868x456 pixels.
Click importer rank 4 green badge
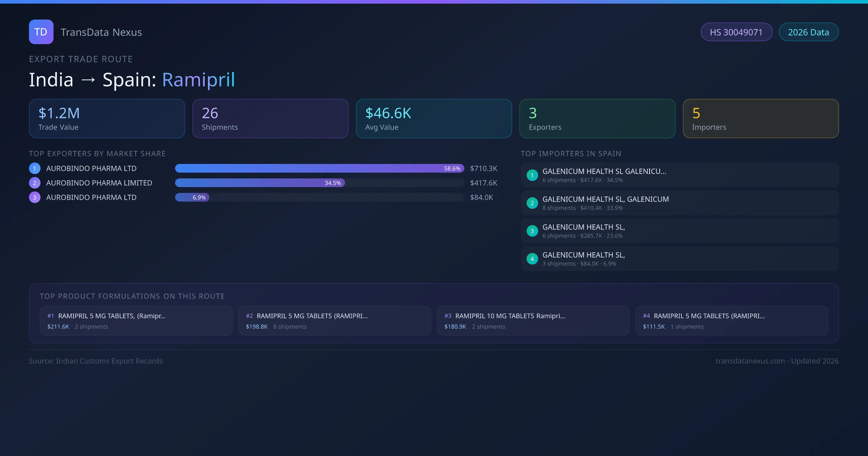[x=532, y=259]
